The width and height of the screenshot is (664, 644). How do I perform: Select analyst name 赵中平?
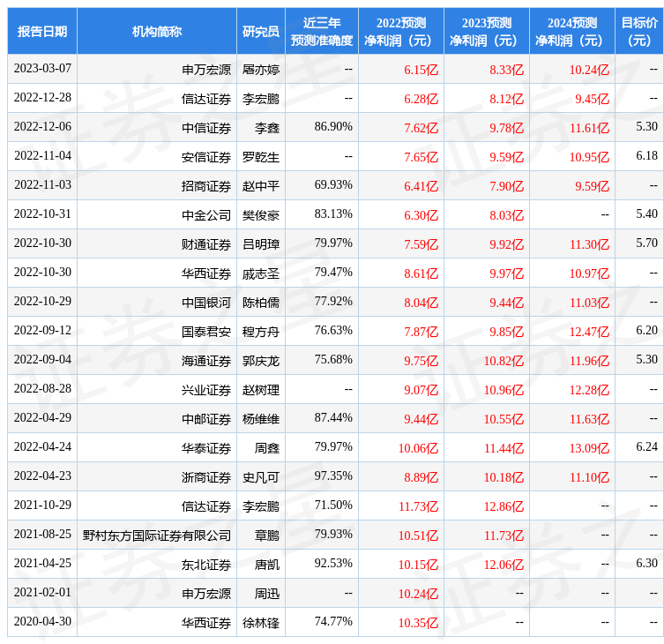tap(261, 186)
